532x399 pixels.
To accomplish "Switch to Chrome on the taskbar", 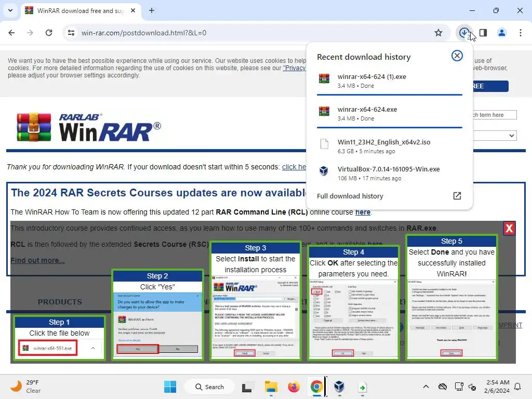I will [x=316, y=387].
